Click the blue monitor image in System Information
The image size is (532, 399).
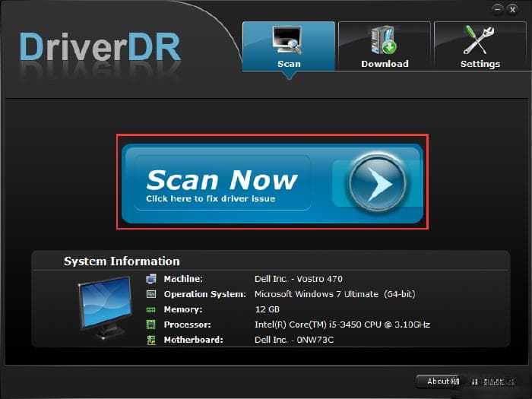pos(105,308)
